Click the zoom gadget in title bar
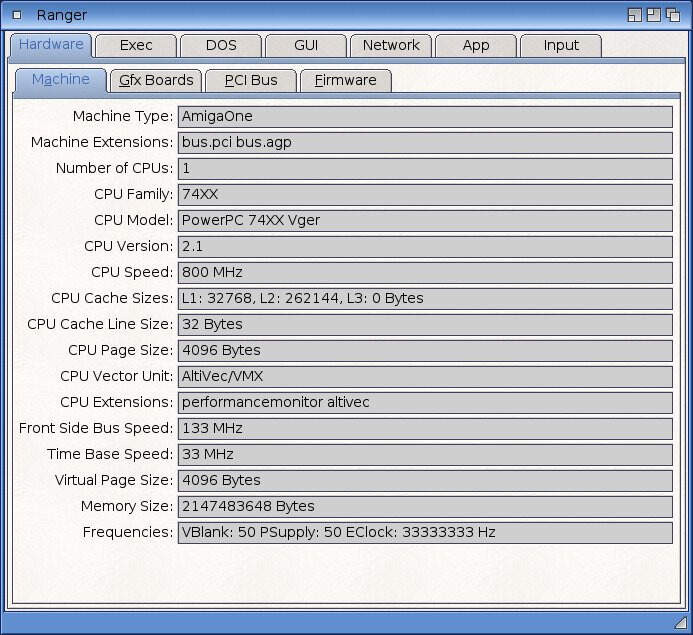693x635 pixels. (654, 15)
